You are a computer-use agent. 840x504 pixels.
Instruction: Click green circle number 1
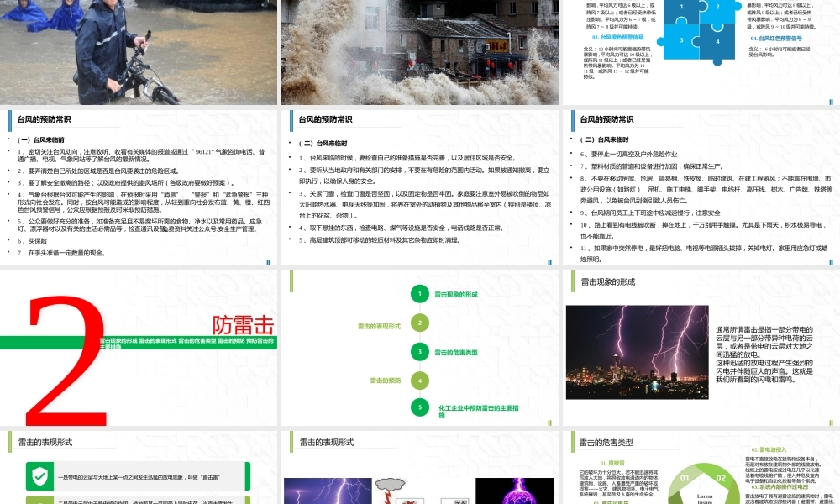[420, 293]
